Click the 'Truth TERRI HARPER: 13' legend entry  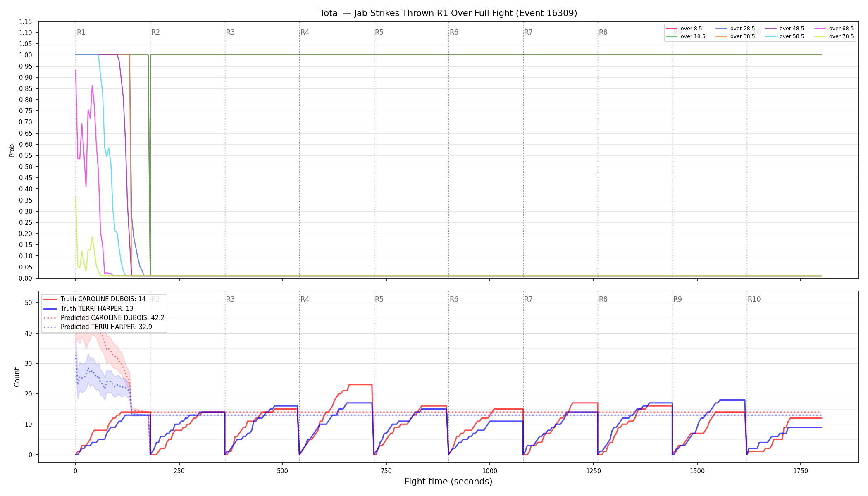[x=88, y=309]
